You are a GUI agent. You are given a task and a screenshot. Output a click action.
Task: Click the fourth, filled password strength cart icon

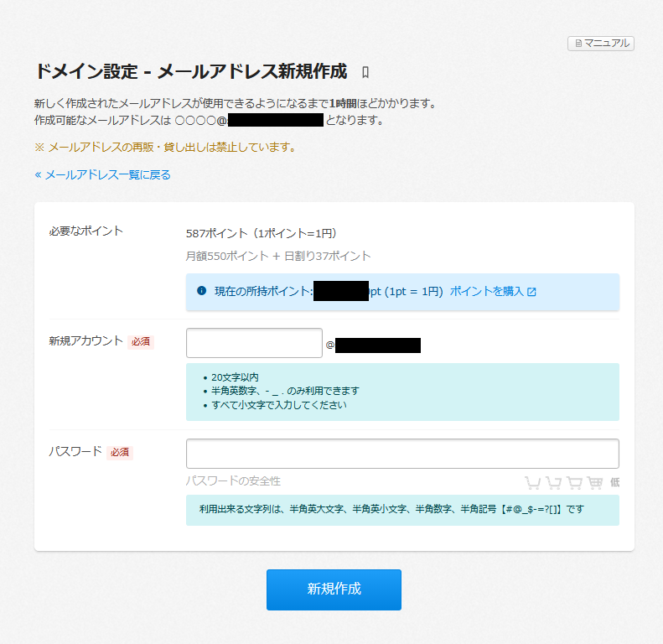(595, 482)
